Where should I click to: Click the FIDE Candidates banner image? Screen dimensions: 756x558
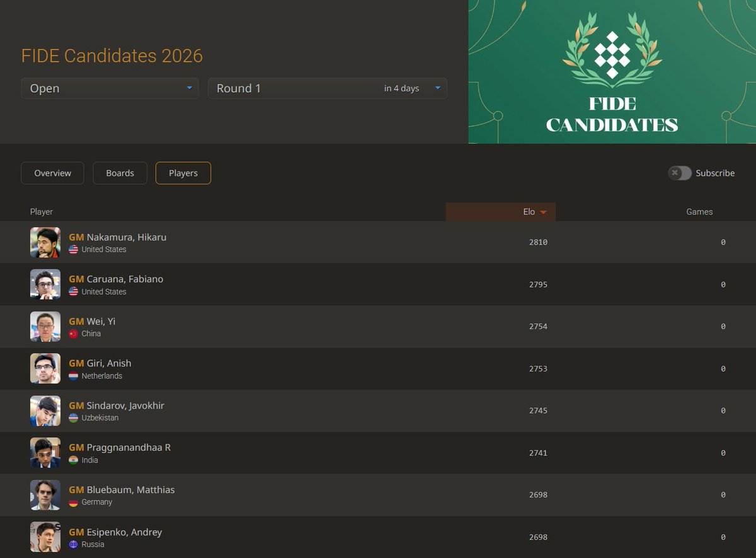point(612,72)
